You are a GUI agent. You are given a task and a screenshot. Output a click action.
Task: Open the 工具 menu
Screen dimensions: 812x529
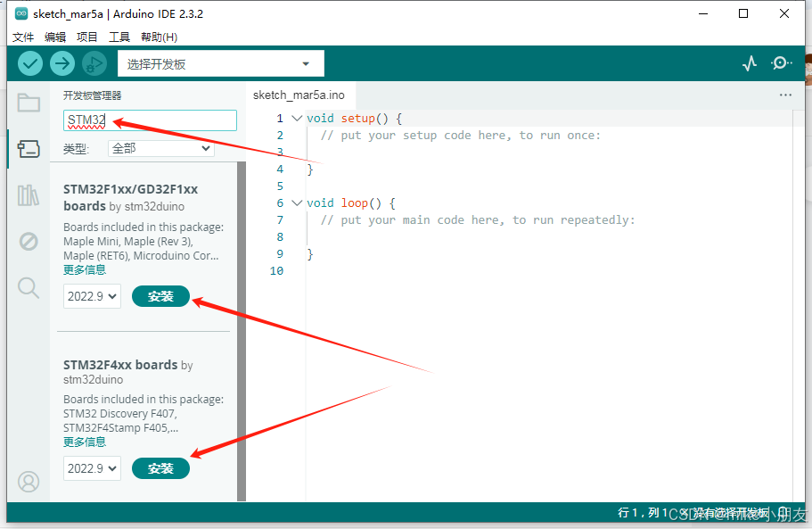click(119, 37)
